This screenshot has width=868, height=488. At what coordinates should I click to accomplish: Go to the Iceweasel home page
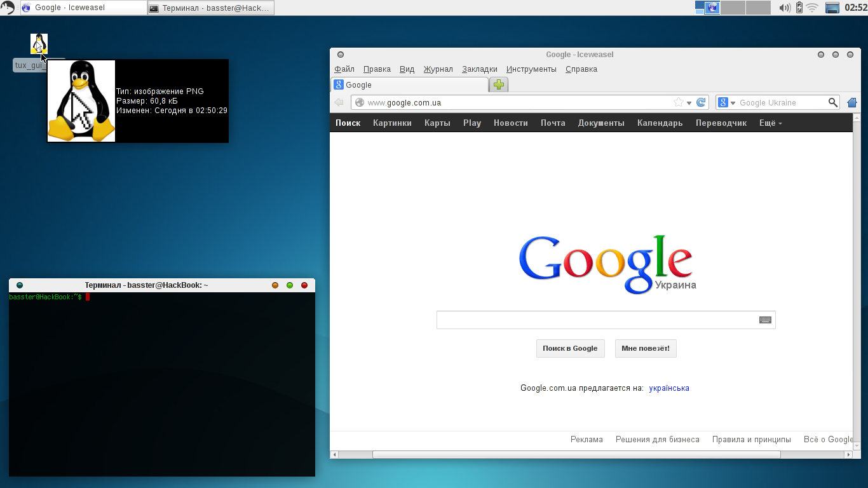[852, 102]
